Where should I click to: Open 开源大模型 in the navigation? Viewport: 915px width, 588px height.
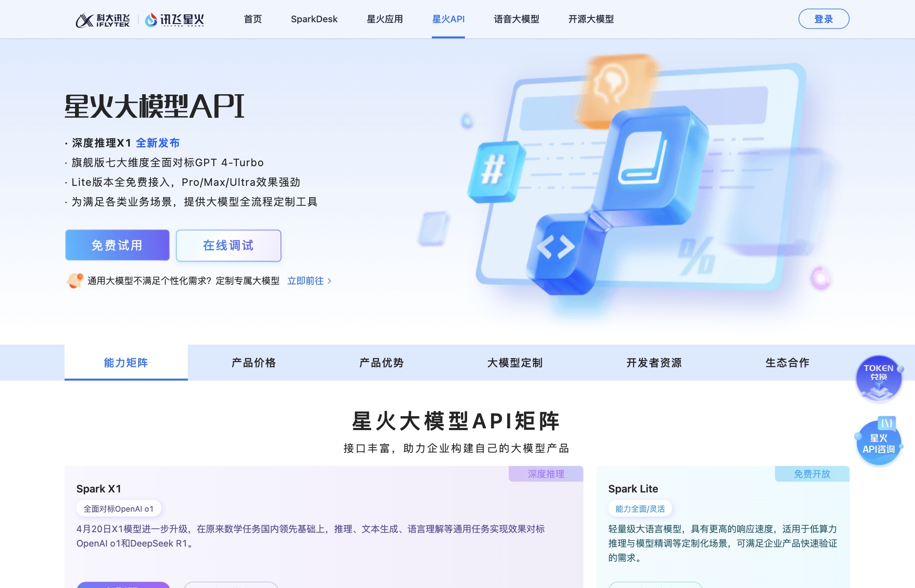click(591, 19)
